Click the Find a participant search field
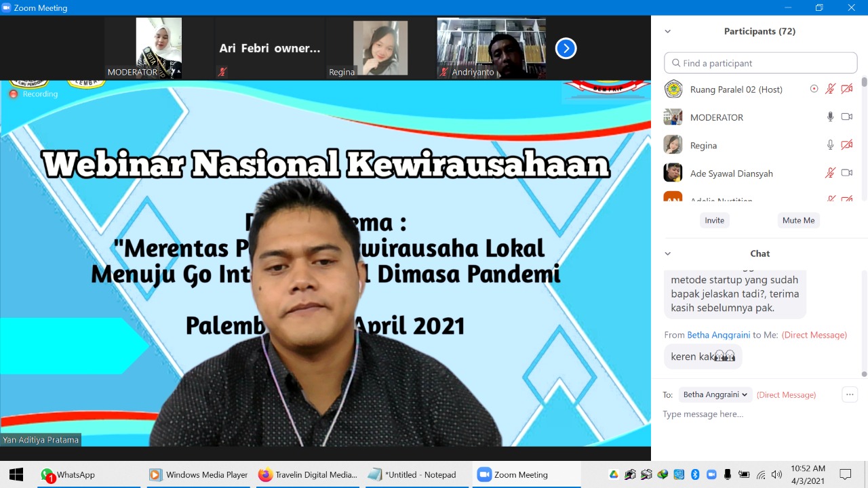The height and width of the screenshot is (488, 868). coord(761,63)
